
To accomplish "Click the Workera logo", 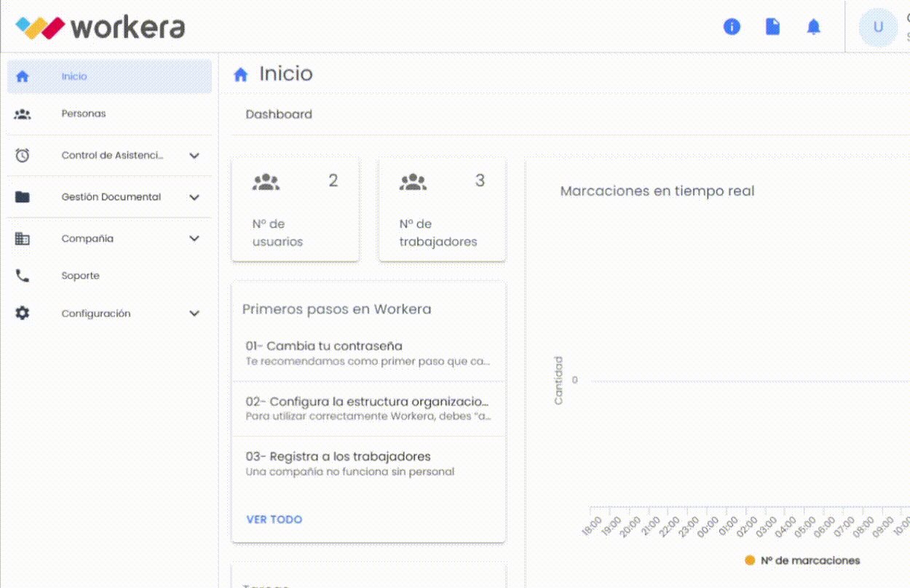I will click(x=100, y=27).
